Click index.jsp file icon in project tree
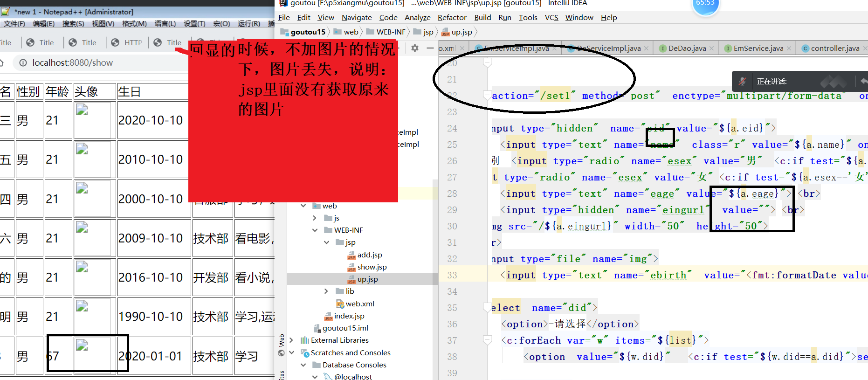Screen dimensions: 868x380 [328, 316]
